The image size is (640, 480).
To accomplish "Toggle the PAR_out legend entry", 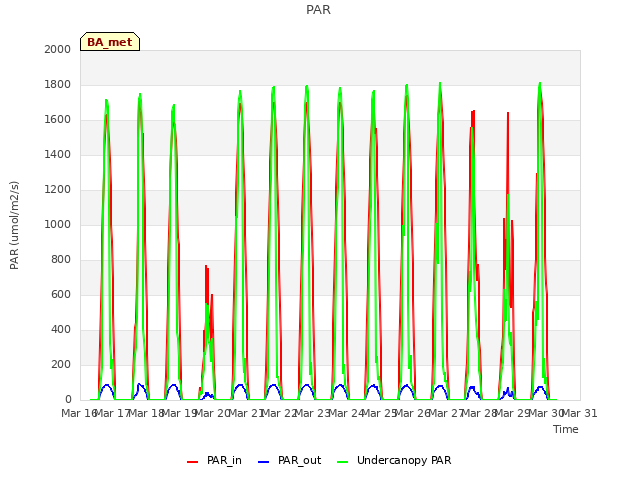I will coord(289,460).
